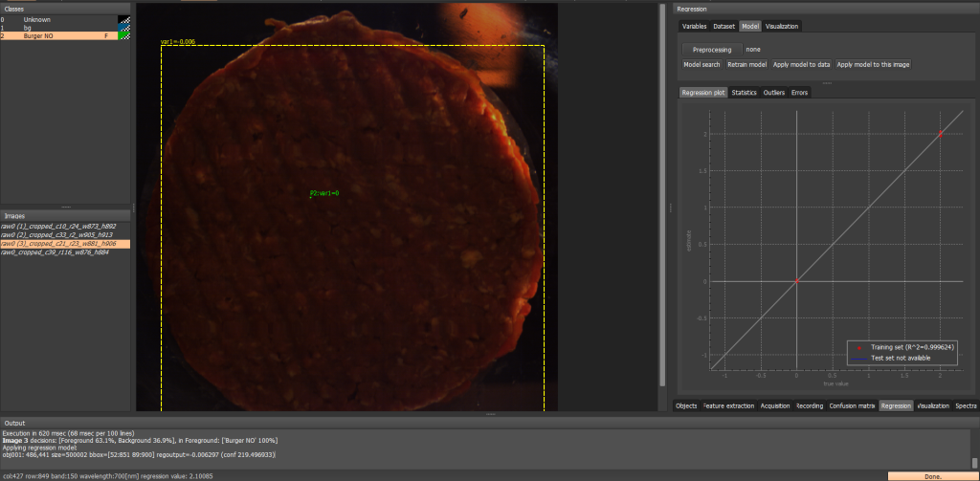Screen dimensions: 980x481
Task: Switch to the Variables tab
Action: pyautogui.click(x=694, y=26)
